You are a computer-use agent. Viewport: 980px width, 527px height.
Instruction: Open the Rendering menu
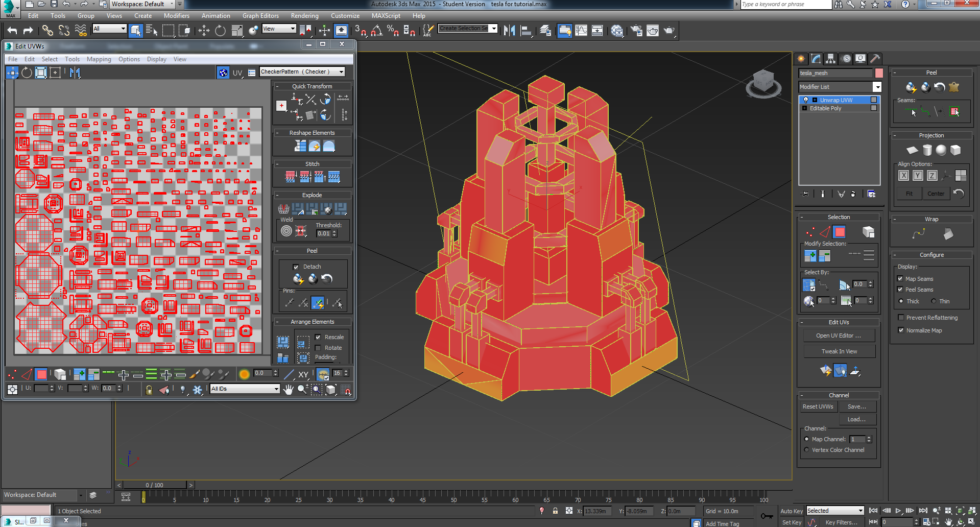[304, 16]
